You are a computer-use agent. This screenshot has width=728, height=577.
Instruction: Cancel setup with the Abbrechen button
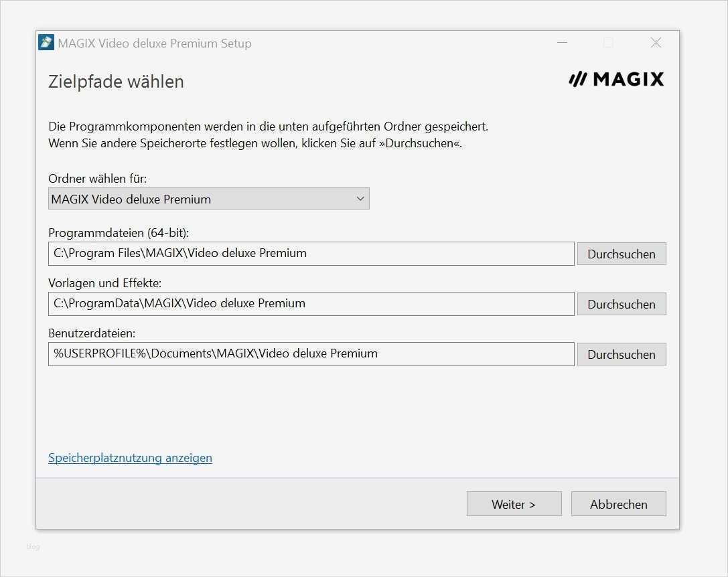(618, 504)
